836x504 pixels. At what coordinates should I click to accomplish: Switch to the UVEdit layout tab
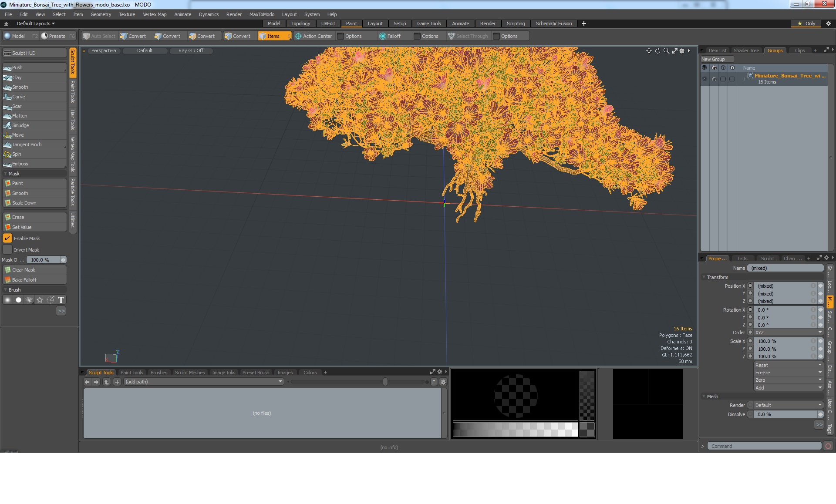tap(328, 24)
